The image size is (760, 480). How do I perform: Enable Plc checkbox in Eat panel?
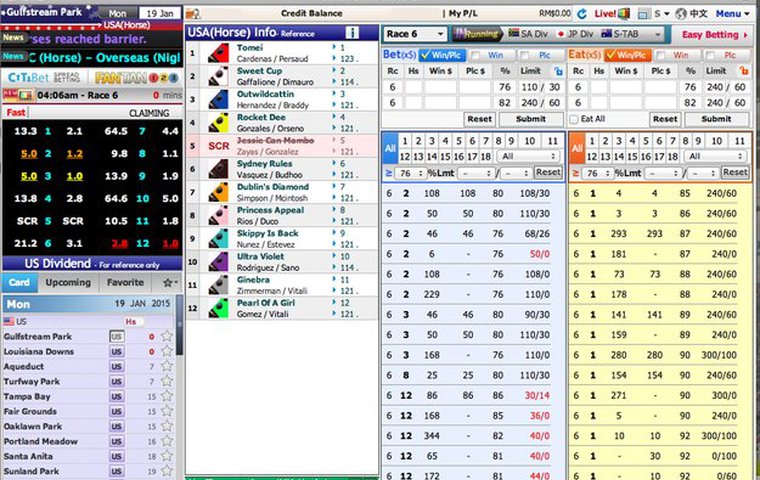click(x=710, y=56)
